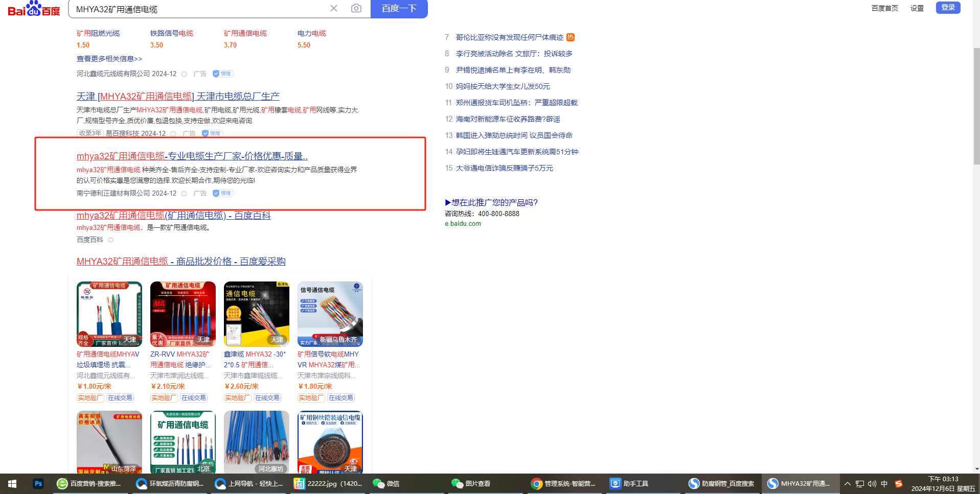
Task: Open the Windows Start menu
Action: pos(12,484)
